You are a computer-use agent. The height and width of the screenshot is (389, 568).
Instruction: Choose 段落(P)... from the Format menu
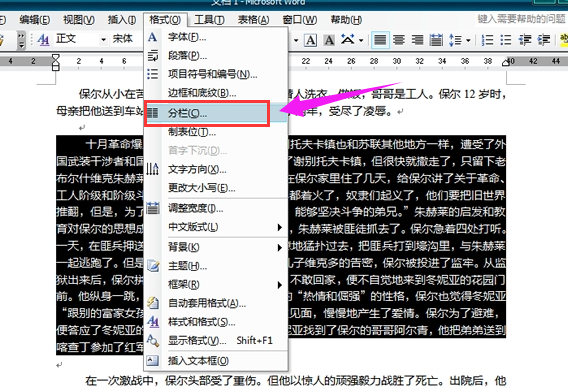pyautogui.click(x=216, y=55)
